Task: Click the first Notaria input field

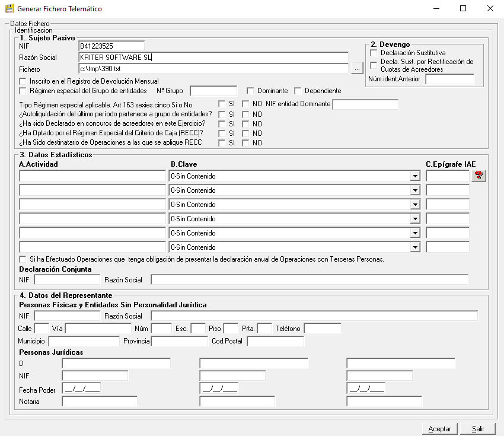Action: [x=100, y=401]
